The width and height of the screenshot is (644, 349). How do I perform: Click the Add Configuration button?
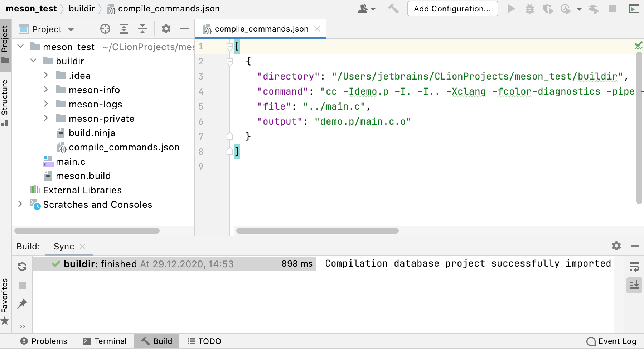click(x=452, y=9)
